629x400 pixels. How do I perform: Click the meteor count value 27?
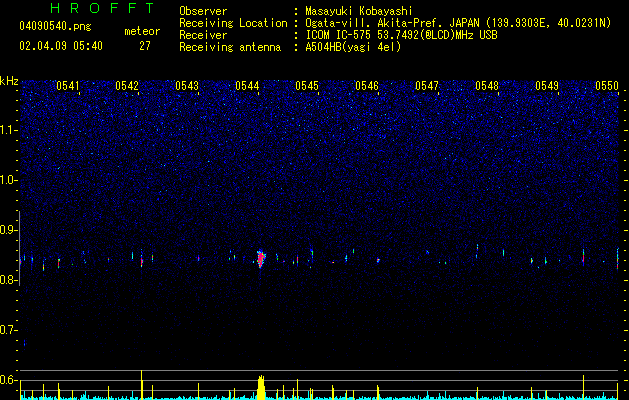(x=145, y=46)
